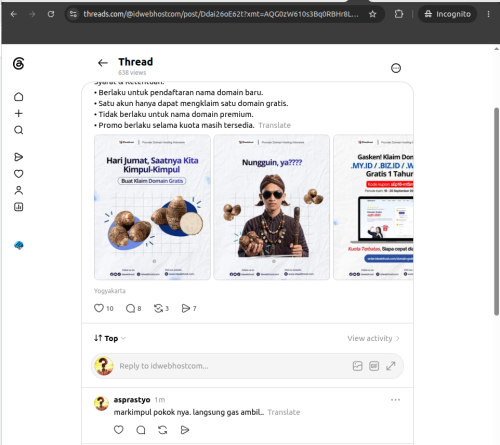Click the address bar URL
Viewport: 500px width, 445px height.
coord(221,14)
